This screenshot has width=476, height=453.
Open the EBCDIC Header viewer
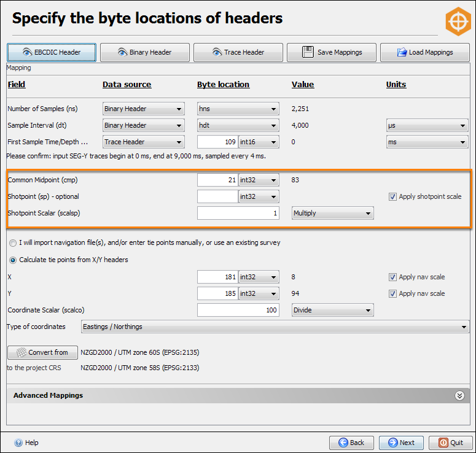coord(52,53)
